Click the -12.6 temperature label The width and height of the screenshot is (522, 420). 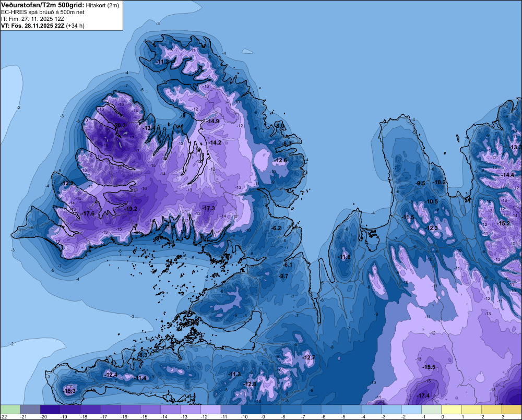[x=280, y=160]
